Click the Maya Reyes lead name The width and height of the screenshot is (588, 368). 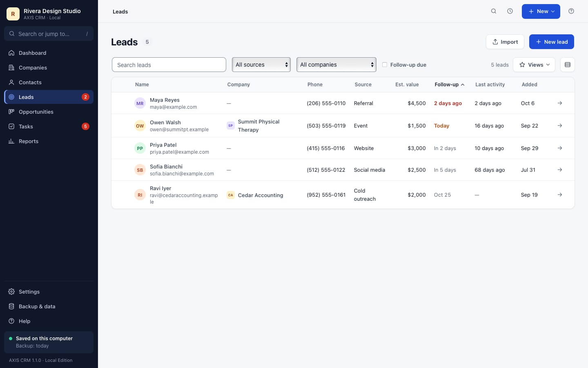click(165, 100)
